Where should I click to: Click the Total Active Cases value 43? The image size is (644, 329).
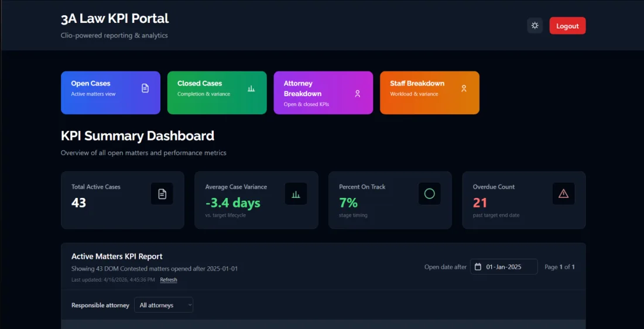(79, 203)
